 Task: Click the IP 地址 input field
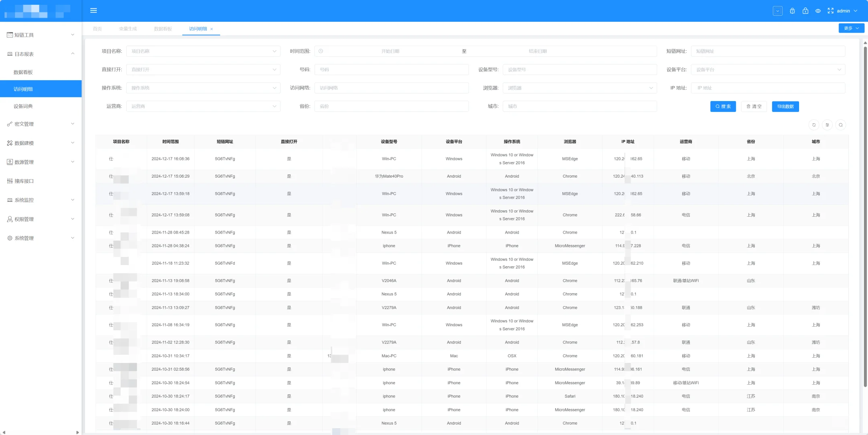click(x=768, y=88)
